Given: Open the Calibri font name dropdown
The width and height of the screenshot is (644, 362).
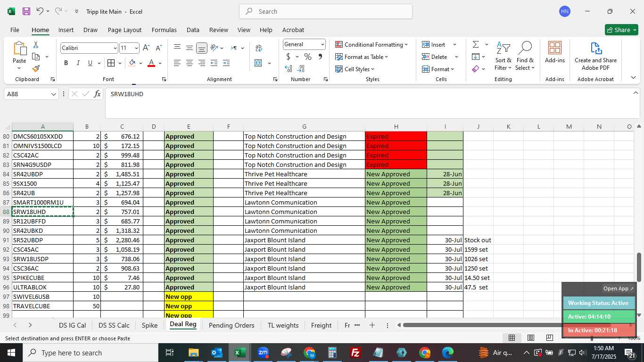Looking at the screenshot, I should [115, 48].
